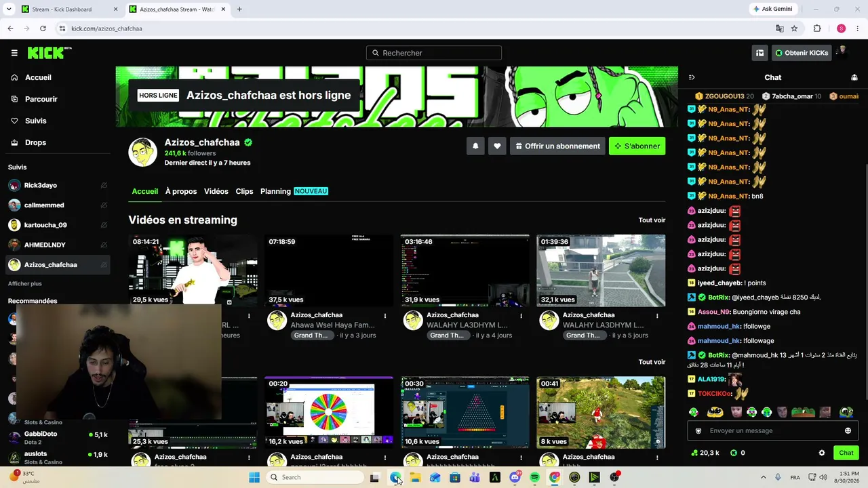Open a new browser tab

coord(239,9)
